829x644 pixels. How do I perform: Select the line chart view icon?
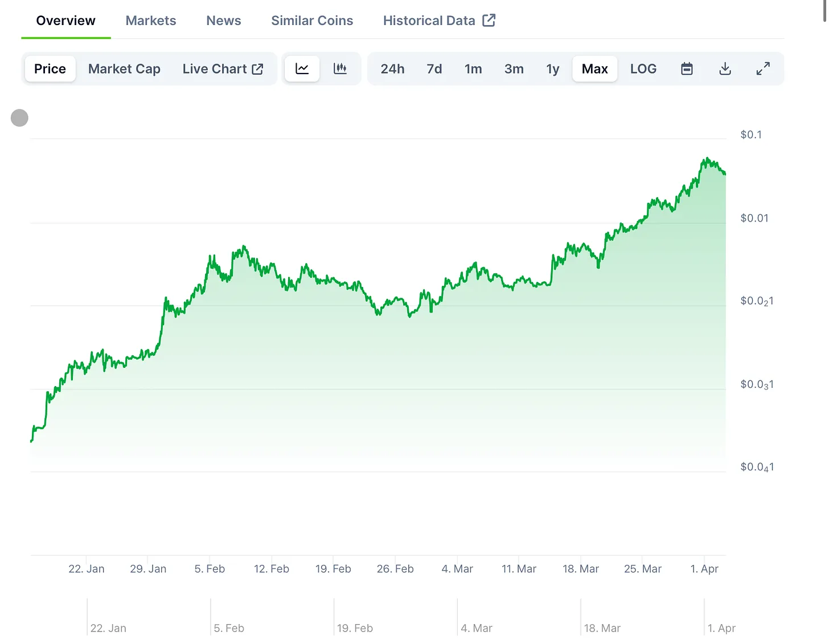pyautogui.click(x=302, y=69)
